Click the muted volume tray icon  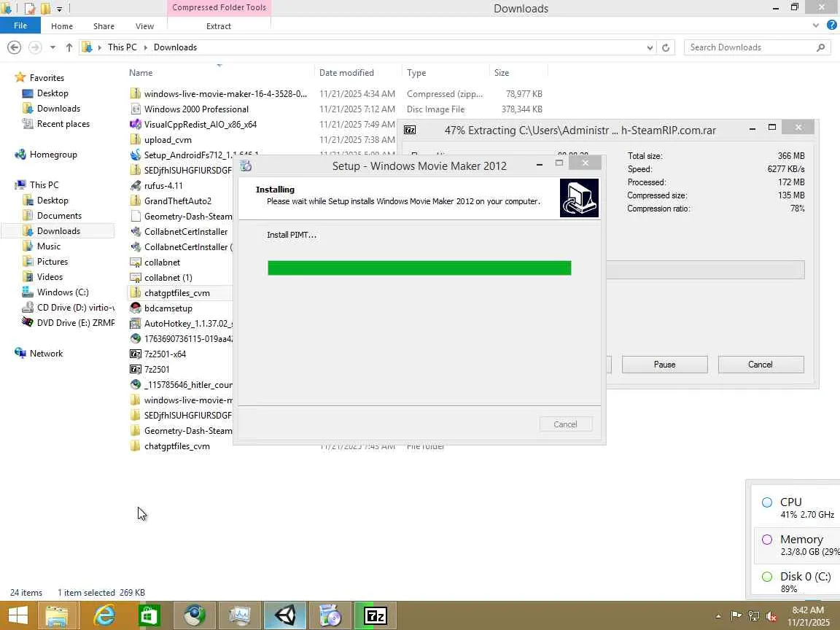tap(771, 616)
